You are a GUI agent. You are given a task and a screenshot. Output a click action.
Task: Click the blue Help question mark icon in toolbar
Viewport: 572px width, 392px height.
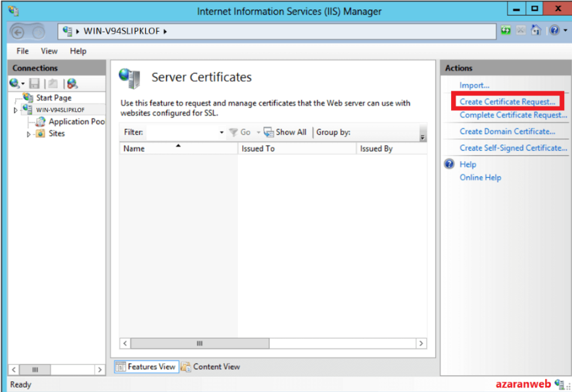coord(554,31)
